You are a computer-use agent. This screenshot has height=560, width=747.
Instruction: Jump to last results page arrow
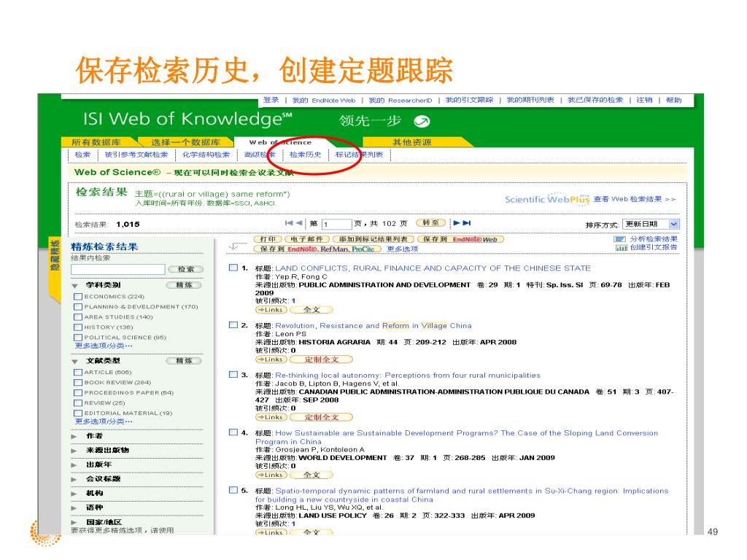[x=467, y=223]
